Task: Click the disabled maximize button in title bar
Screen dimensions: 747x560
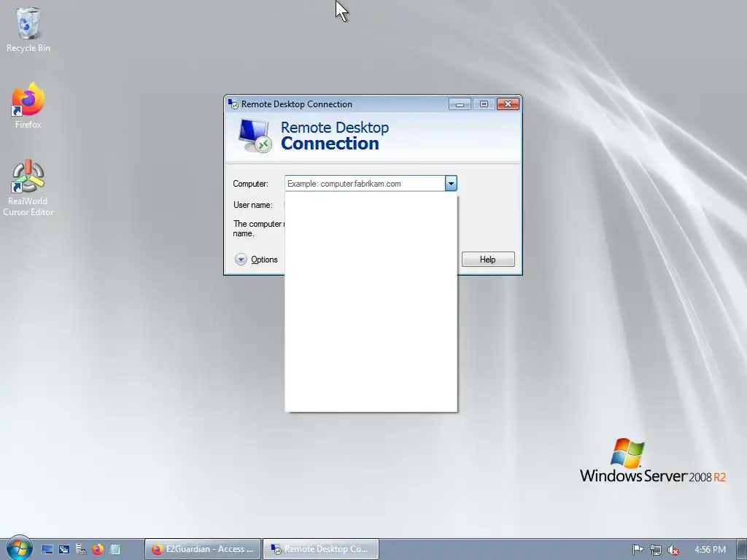Action: click(x=484, y=104)
